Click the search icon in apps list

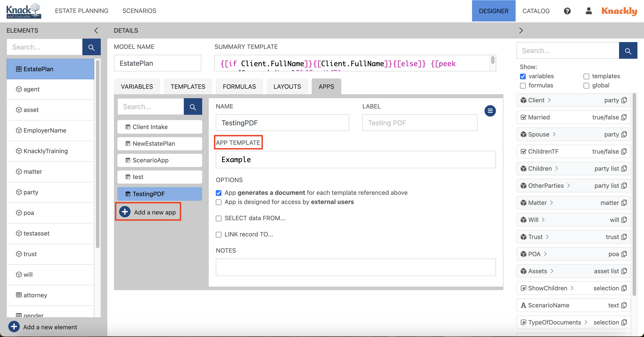click(193, 106)
